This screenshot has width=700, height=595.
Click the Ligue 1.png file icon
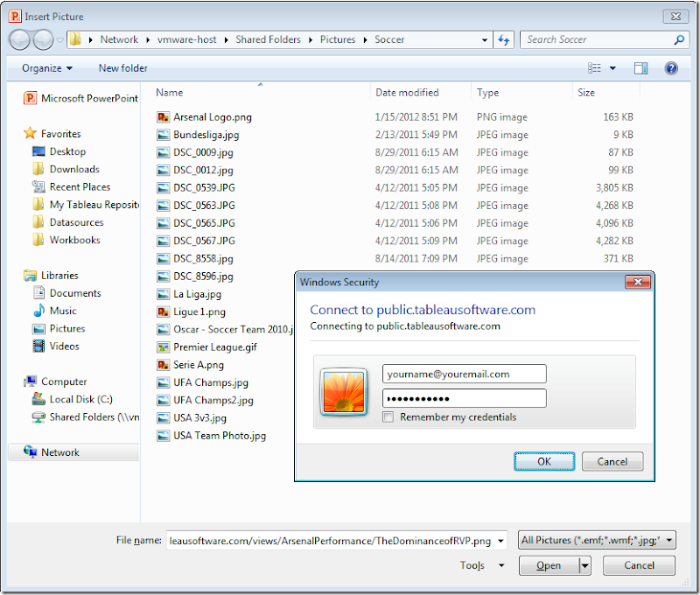(163, 311)
